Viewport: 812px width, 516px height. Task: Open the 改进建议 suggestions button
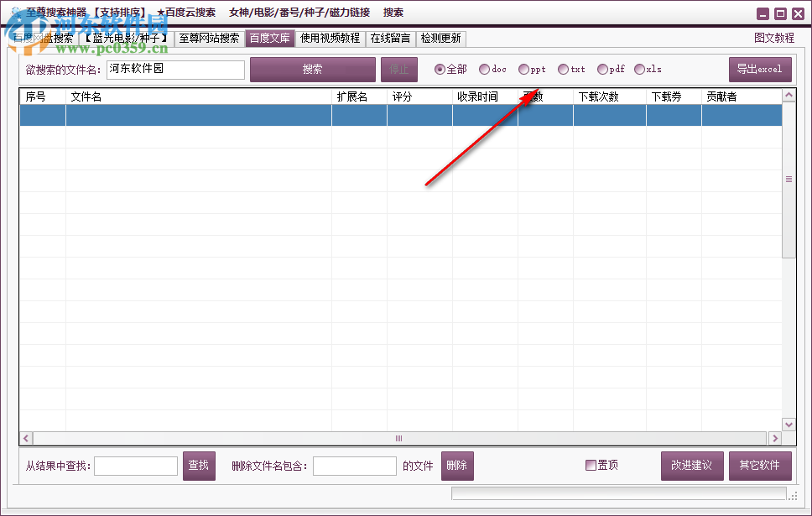click(692, 466)
